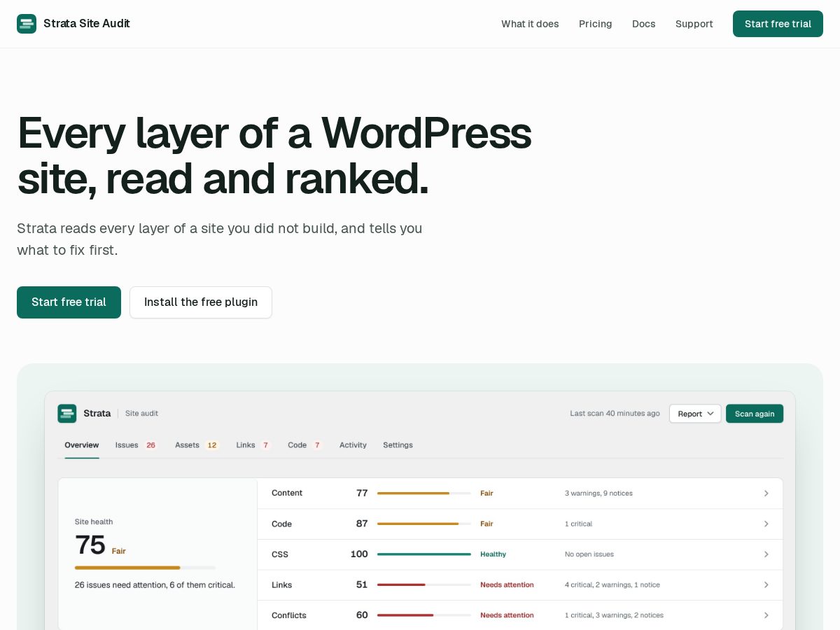Click the Links score progress bar
Screen dimensions: 840x630
(424, 584)
